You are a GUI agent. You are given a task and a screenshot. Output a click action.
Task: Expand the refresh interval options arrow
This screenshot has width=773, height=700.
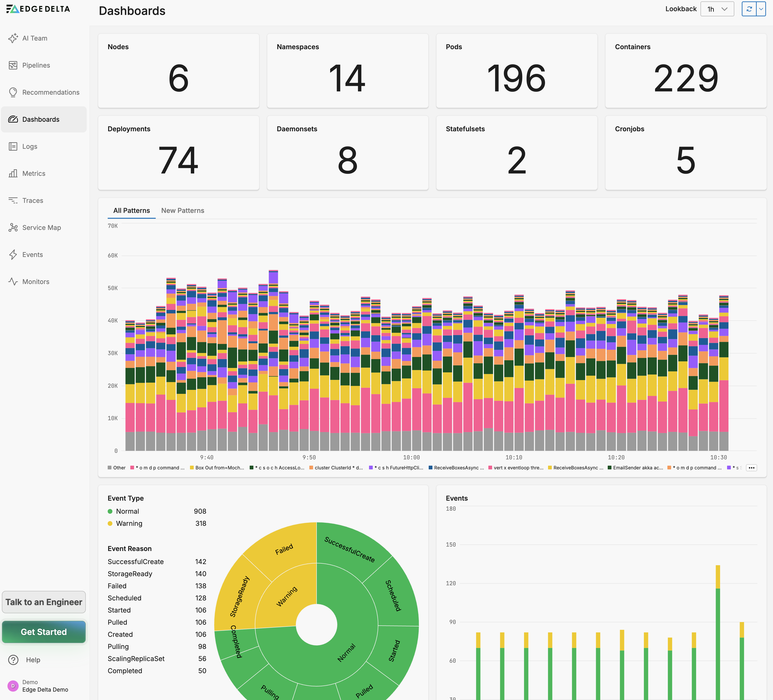point(761,9)
